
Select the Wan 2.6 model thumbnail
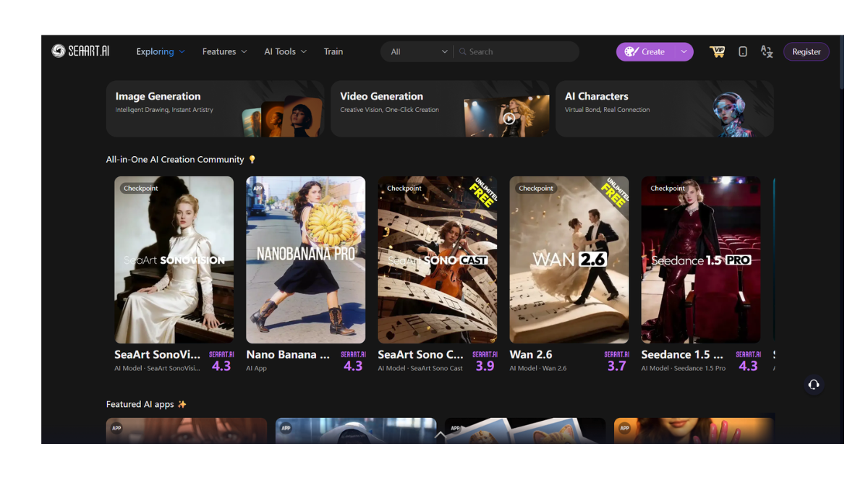click(x=569, y=260)
